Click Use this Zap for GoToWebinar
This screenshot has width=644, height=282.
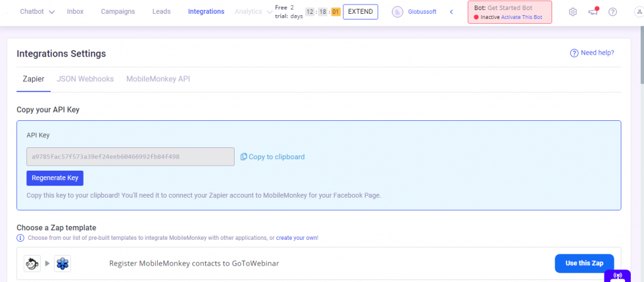pos(584,264)
